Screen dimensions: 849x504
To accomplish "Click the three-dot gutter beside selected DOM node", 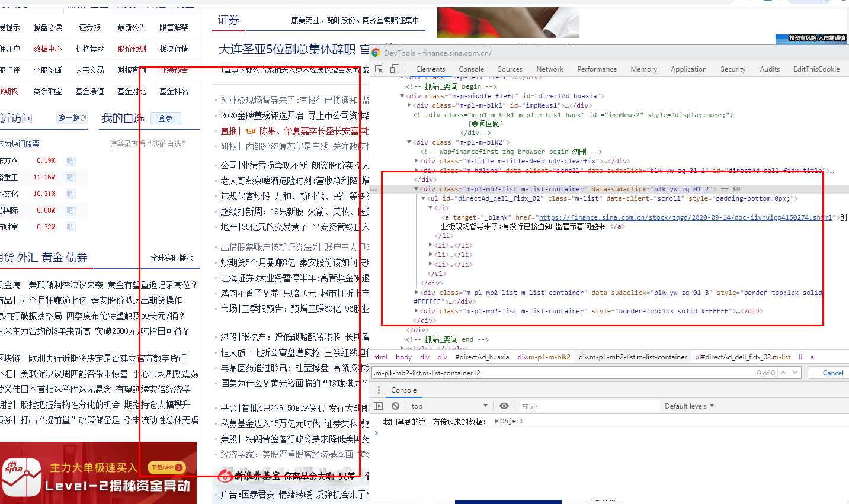I will (373, 190).
